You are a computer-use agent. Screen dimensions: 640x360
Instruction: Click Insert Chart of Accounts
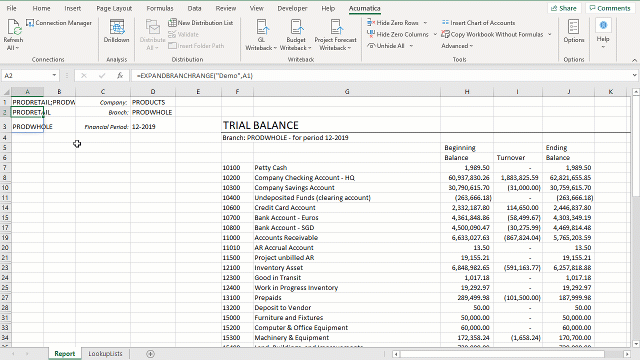click(x=478, y=23)
